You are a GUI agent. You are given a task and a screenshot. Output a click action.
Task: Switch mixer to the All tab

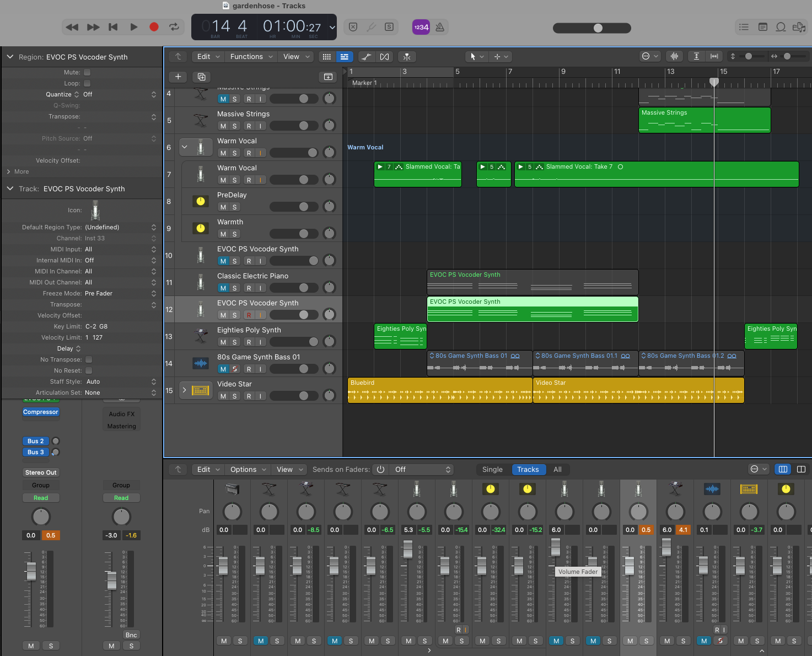pos(557,470)
